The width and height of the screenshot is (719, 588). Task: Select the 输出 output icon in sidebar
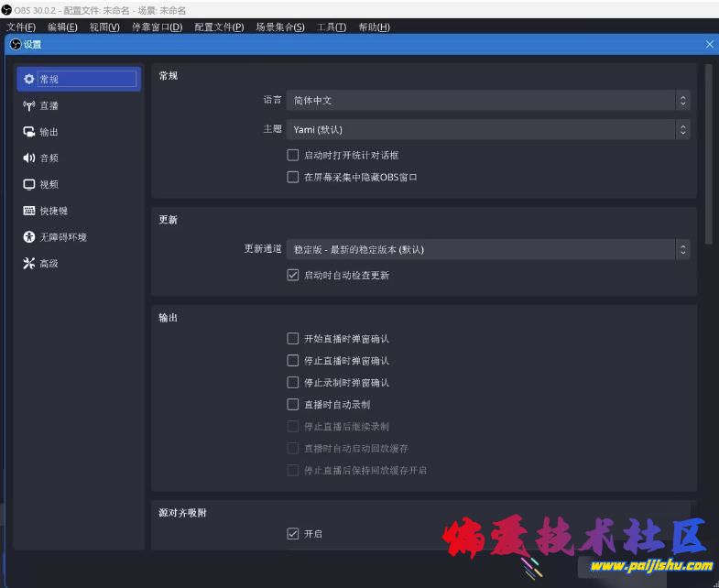point(29,132)
